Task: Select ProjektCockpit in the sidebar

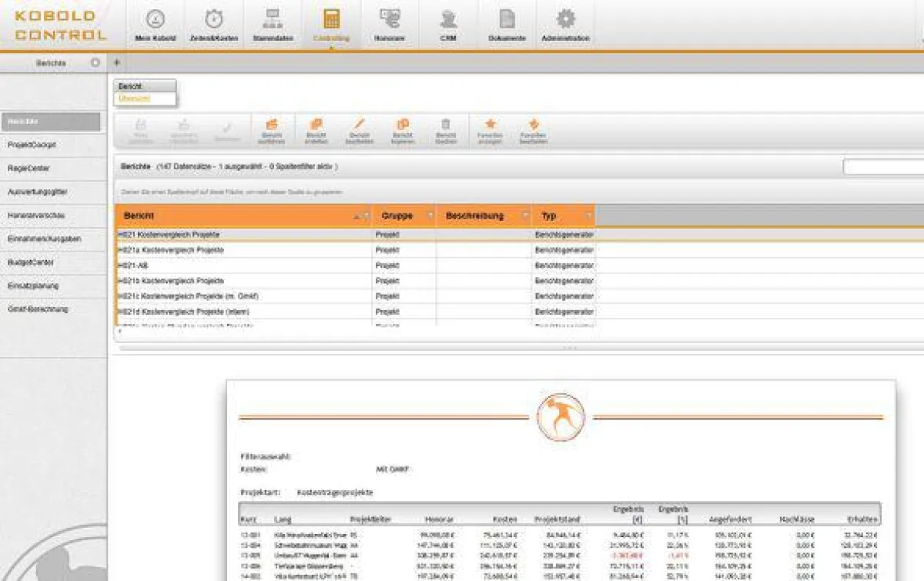Action: click(32, 145)
